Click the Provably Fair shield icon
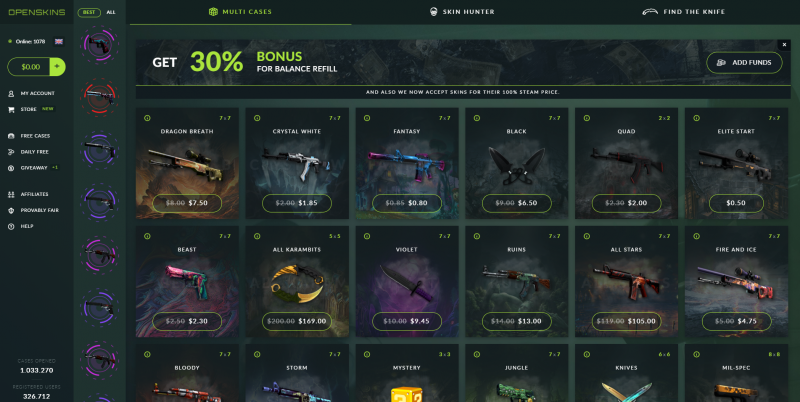The width and height of the screenshot is (800, 402). pos(11,211)
